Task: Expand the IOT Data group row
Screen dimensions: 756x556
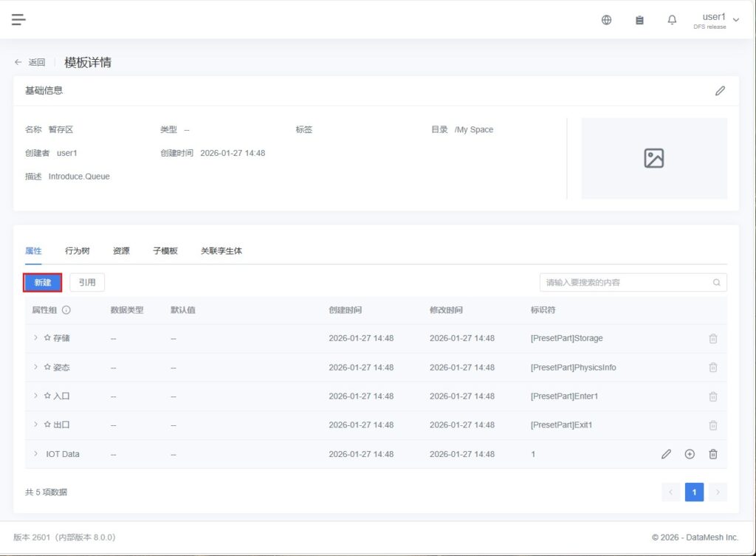Action: tap(35, 454)
